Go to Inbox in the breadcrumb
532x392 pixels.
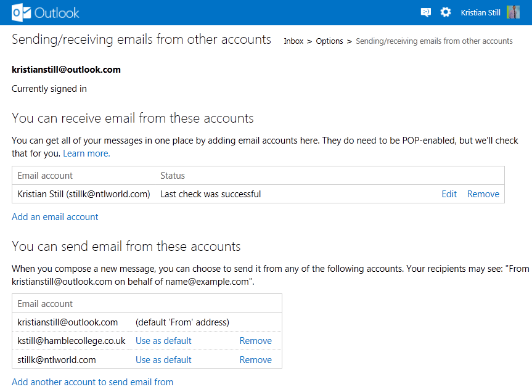pyautogui.click(x=293, y=41)
